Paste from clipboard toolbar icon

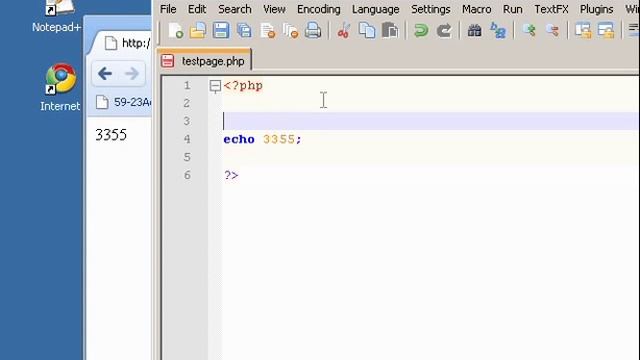pos(390,31)
